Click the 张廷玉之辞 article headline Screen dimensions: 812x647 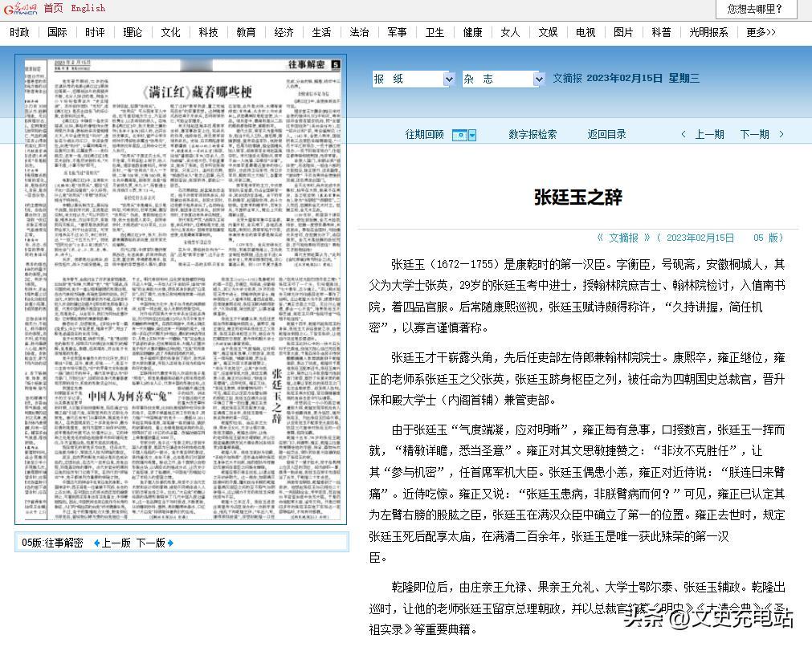(x=578, y=197)
